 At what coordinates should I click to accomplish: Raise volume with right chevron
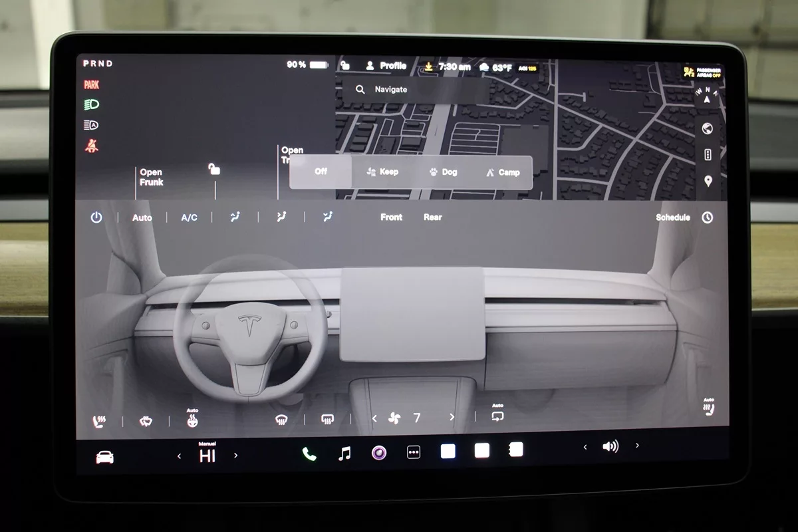coord(637,446)
